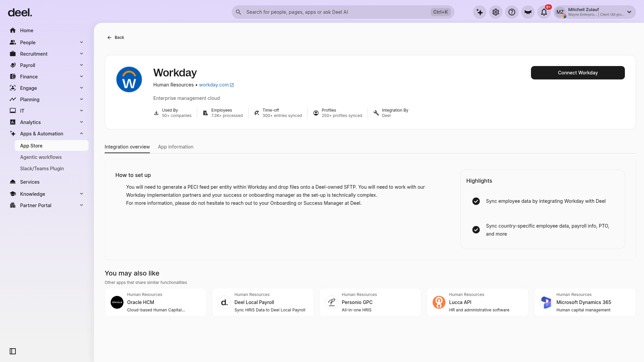
Task: Click the Knowledge graduation cap icon
Action: tap(13, 194)
